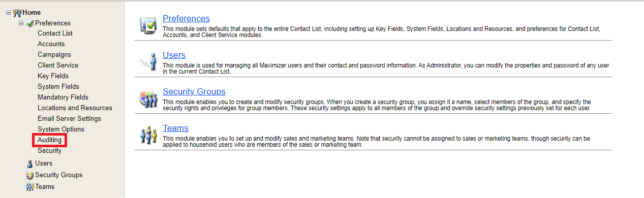This screenshot has height=198, width=644.
Task: Collapse the Home tree node
Action: 8,12
